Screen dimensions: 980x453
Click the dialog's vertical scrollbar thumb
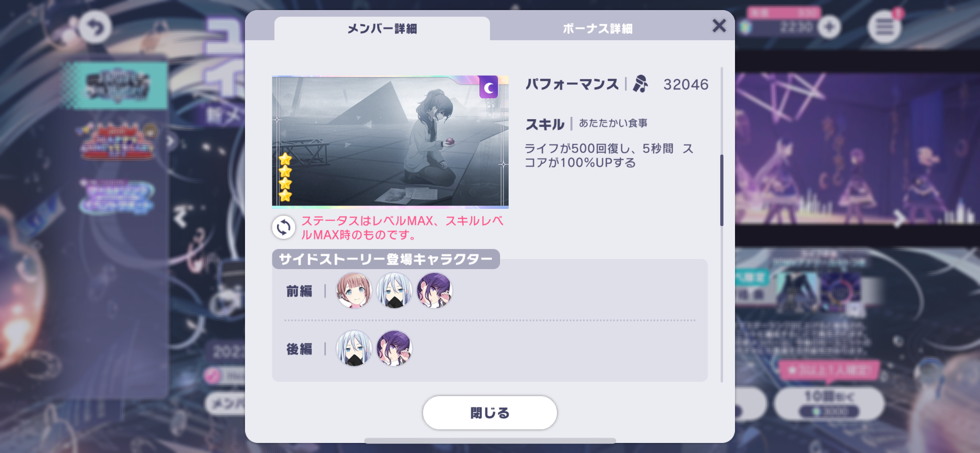(x=722, y=190)
